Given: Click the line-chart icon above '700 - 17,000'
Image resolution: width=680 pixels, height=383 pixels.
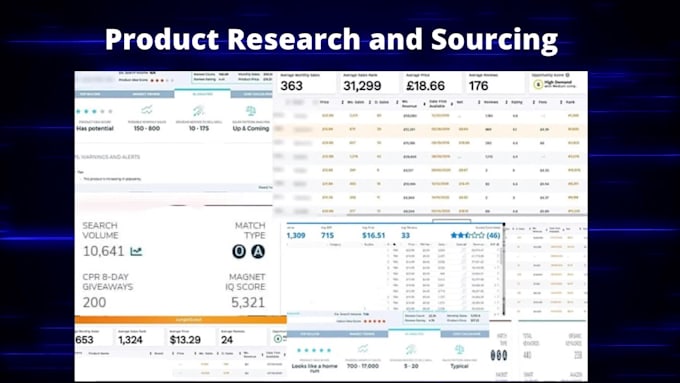Looking at the screenshot, I should pos(363,348).
